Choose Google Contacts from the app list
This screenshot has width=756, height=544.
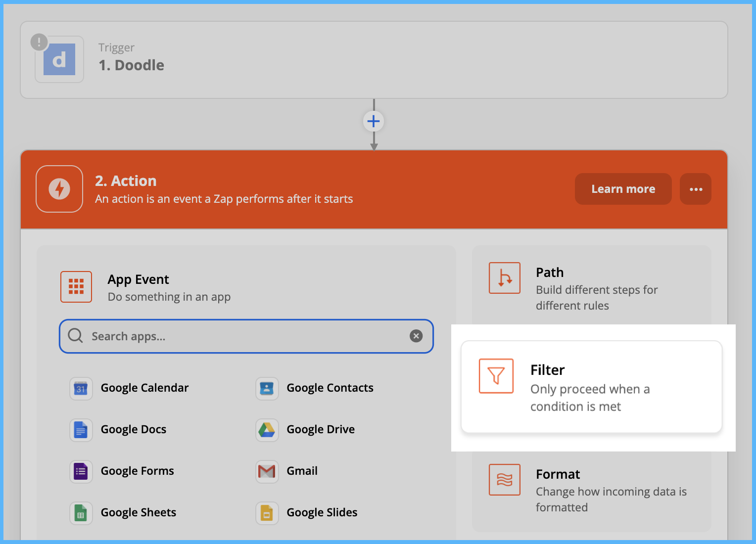330,388
